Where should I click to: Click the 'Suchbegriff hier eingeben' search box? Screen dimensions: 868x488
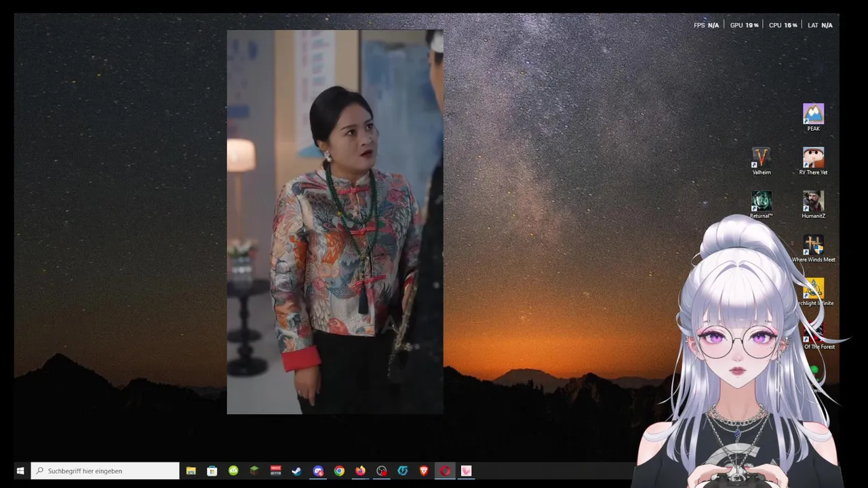[x=105, y=470]
